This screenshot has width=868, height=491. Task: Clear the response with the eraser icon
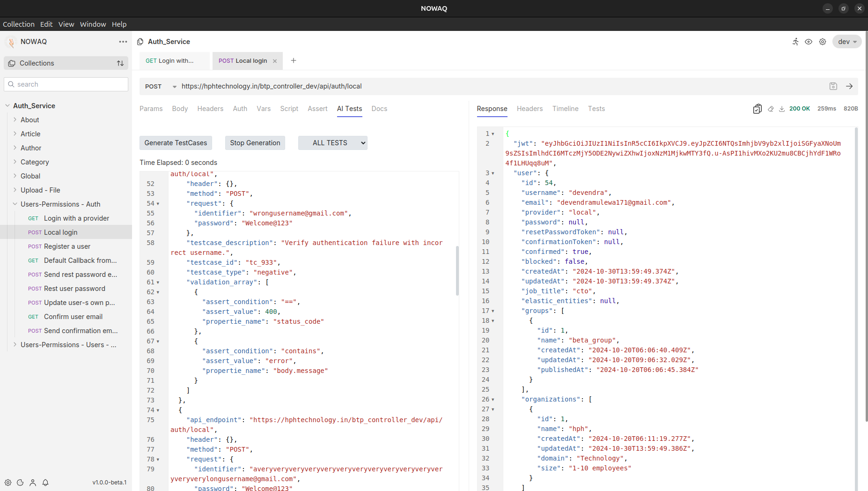(771, 109)
